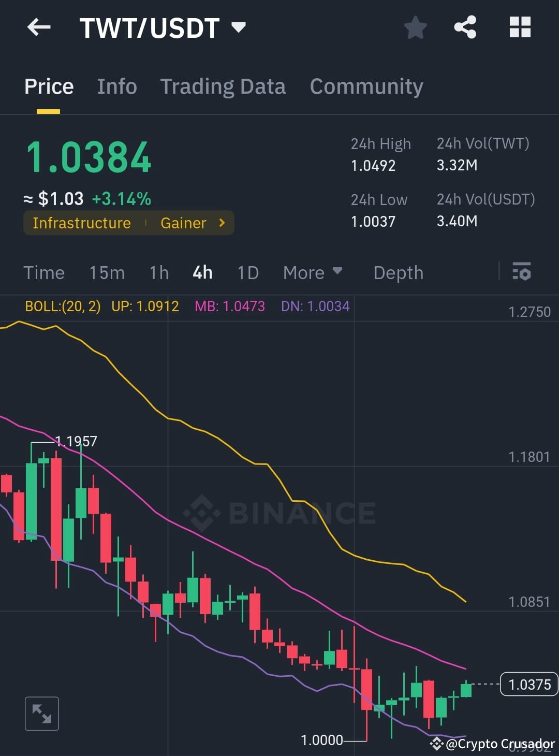Image resolution: width=559 pixels, height=756 pixels.
Task: Open the Community tab
Action: 366,86
